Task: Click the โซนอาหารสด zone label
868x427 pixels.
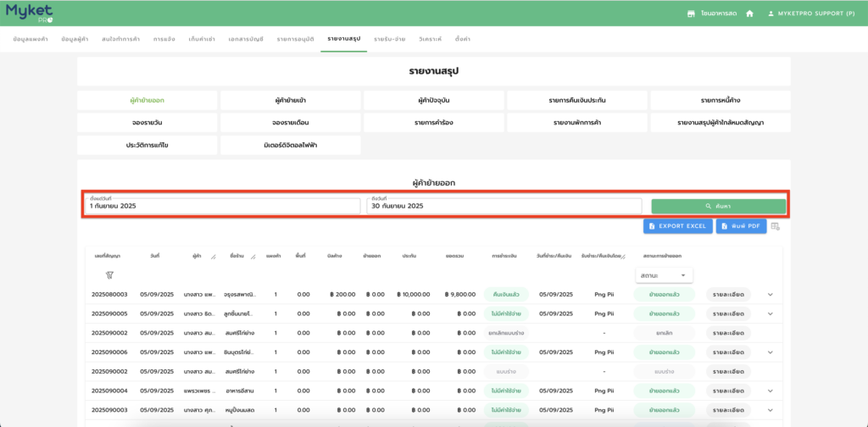Action: click(719, 14)
